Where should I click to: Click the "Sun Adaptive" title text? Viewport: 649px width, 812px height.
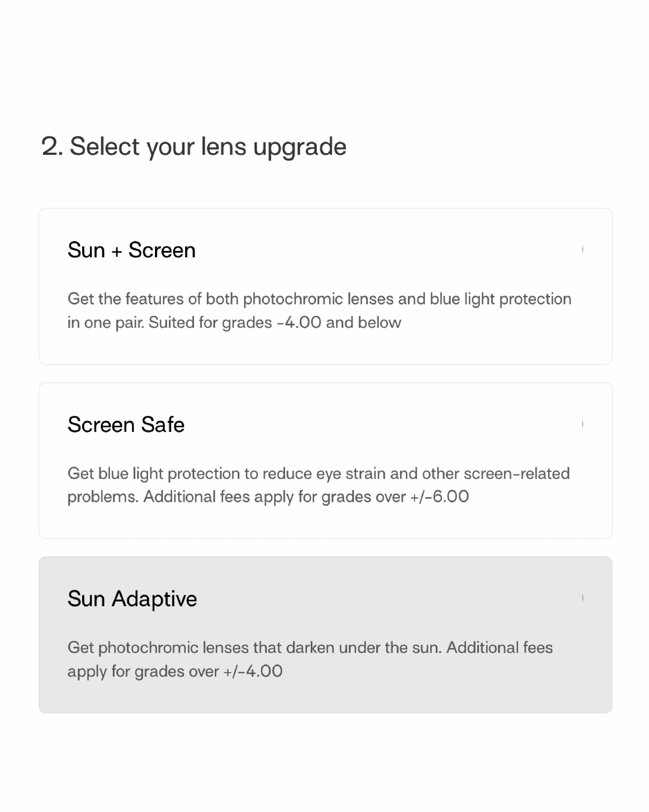tap(132, 599)
